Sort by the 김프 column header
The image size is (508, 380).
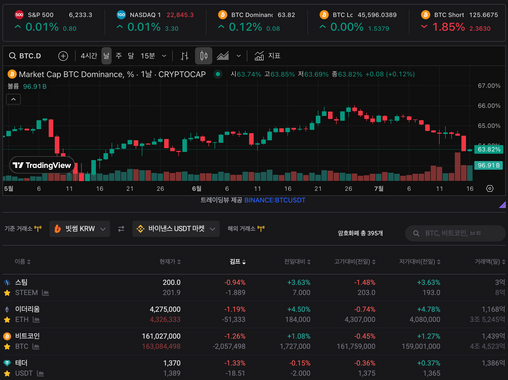238,262
